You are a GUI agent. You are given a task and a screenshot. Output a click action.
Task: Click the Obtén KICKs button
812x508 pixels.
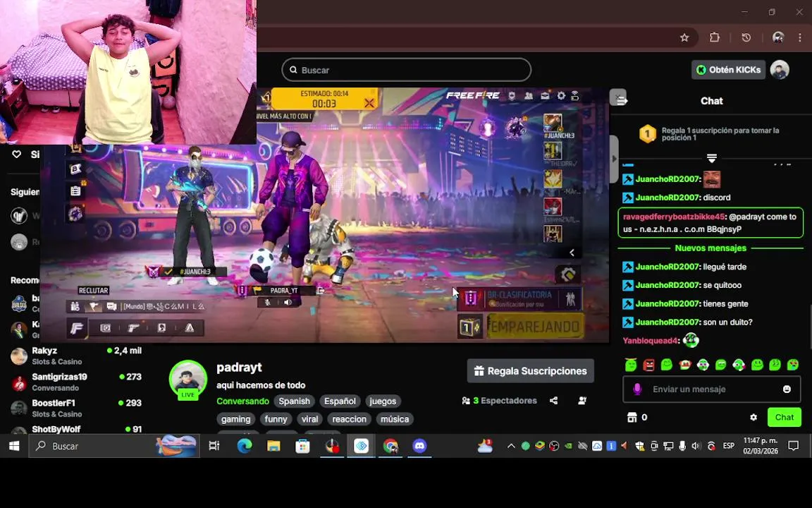729,69
